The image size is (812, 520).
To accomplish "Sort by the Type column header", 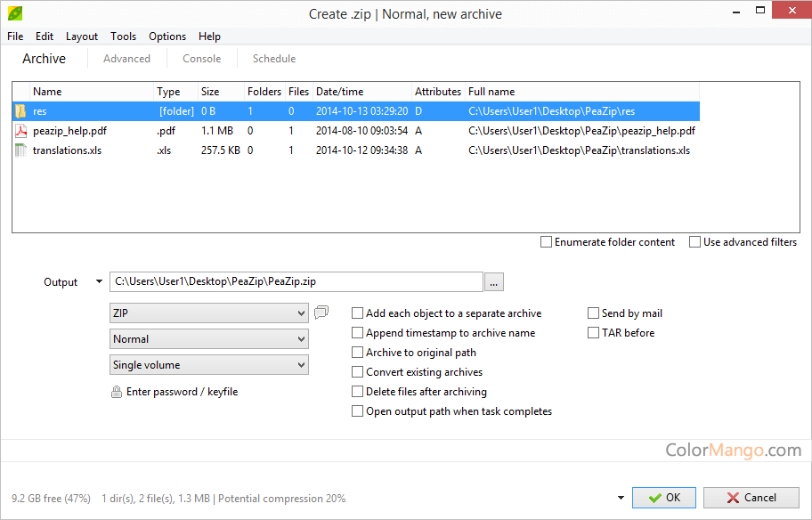I will 176,92.
